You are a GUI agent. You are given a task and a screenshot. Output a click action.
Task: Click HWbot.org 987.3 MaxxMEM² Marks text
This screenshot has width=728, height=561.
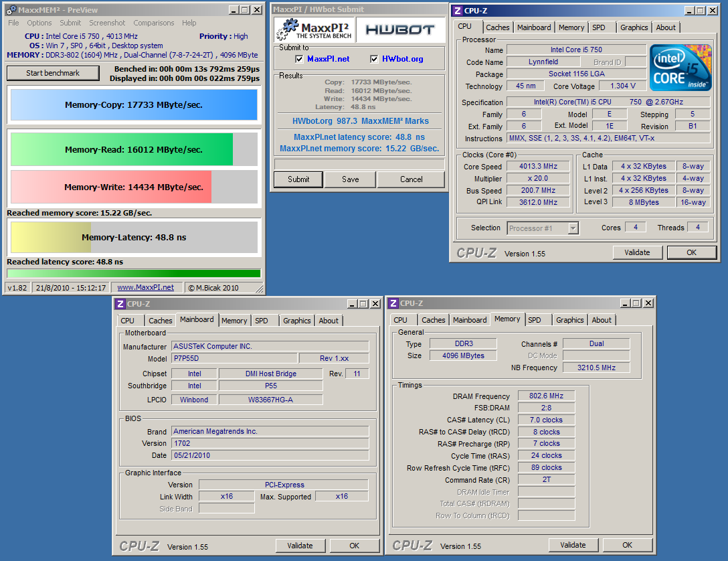pyautogui.click(x=360, y=121)
